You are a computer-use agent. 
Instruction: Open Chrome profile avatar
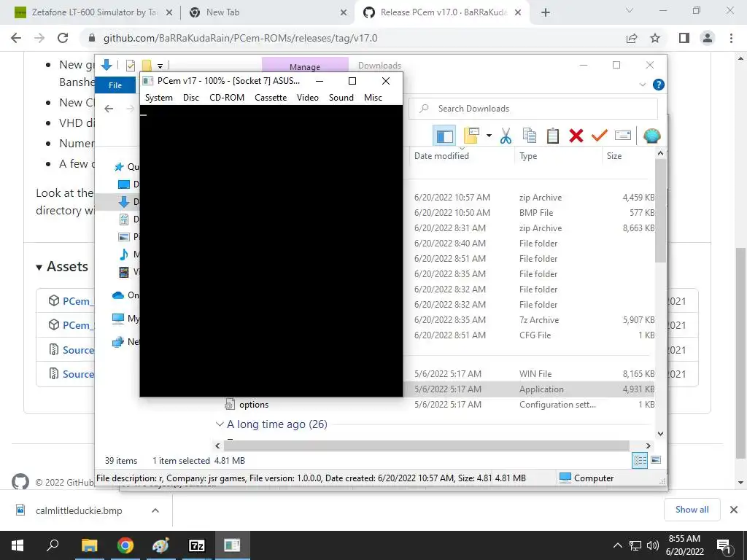click(708, 38)
